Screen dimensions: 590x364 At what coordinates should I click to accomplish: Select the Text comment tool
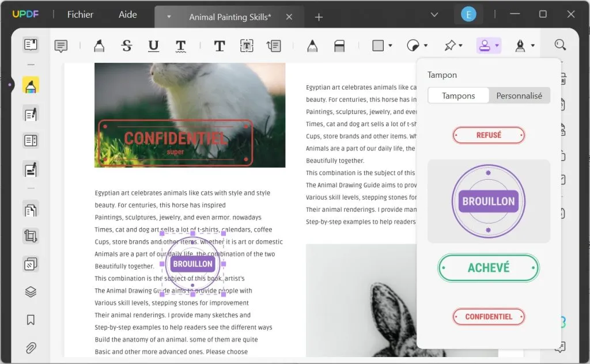click(x=220, y=46)
